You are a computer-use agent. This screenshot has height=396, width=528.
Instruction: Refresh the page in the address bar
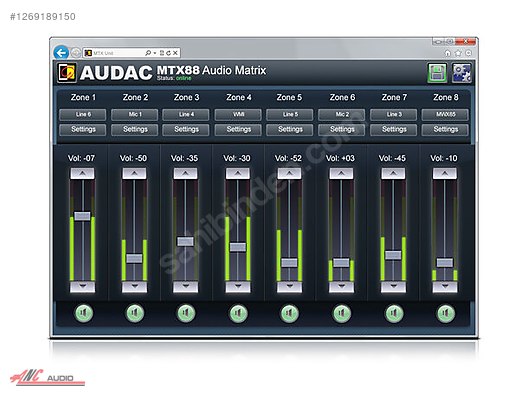(168, 53)
